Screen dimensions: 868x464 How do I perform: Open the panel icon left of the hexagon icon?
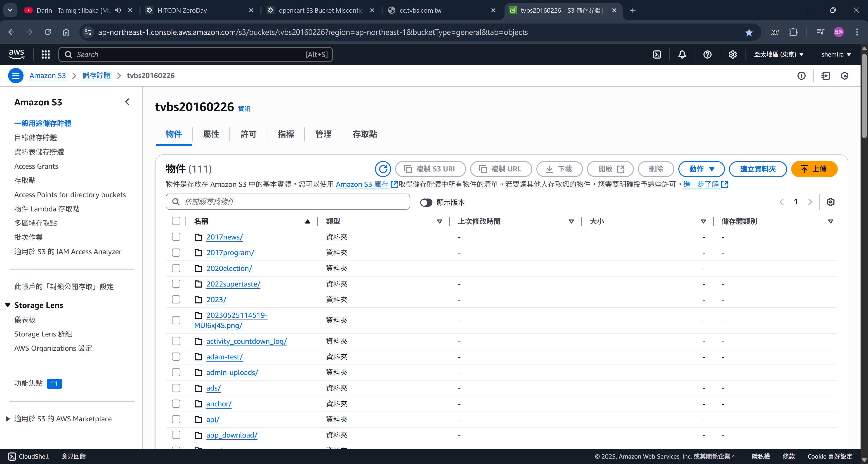click(x=826, y=76)
